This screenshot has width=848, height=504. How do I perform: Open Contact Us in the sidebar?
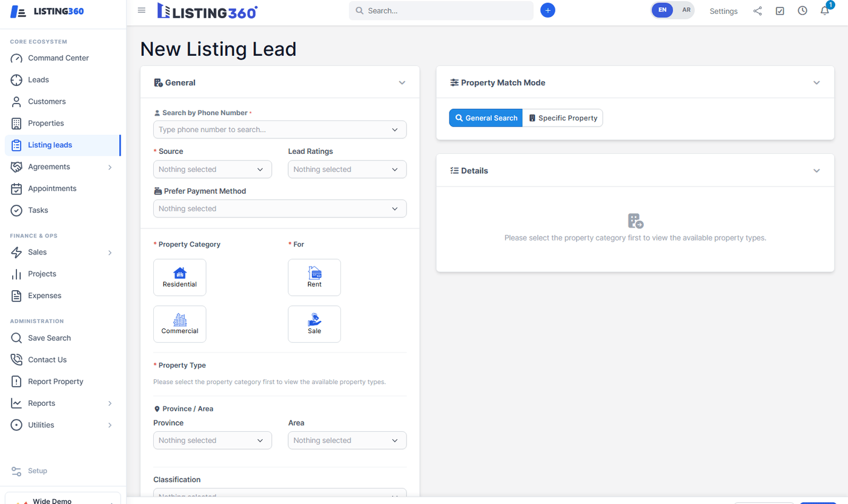pos(63,360)
